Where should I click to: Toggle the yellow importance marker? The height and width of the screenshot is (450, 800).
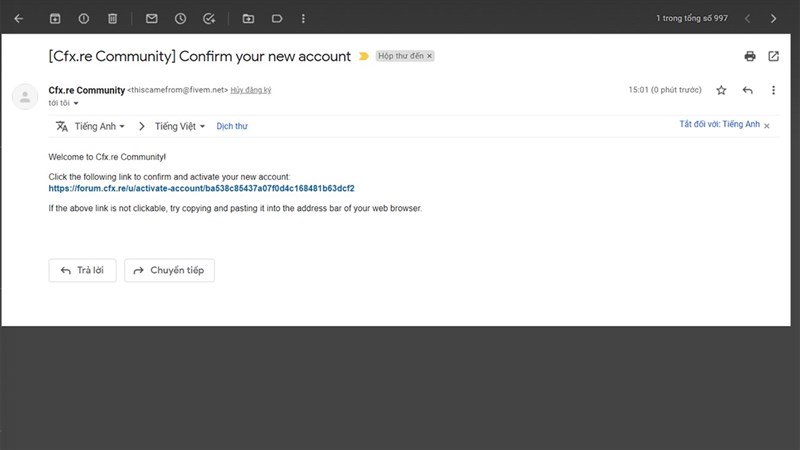pyautogui.click(x=363, y=56)
